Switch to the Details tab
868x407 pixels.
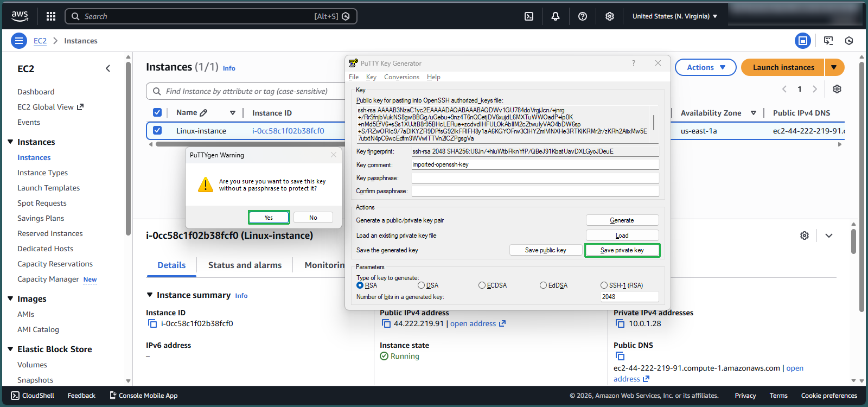171,265
